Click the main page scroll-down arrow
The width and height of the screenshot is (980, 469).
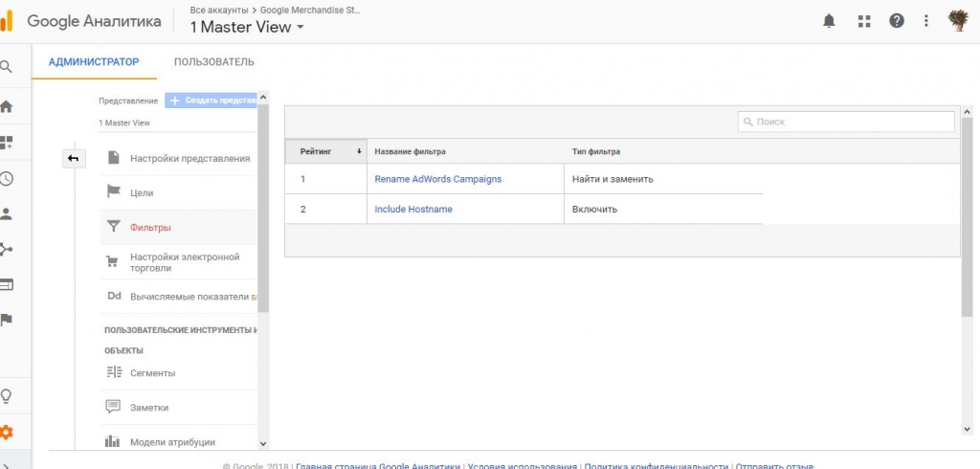coord(968,430)
